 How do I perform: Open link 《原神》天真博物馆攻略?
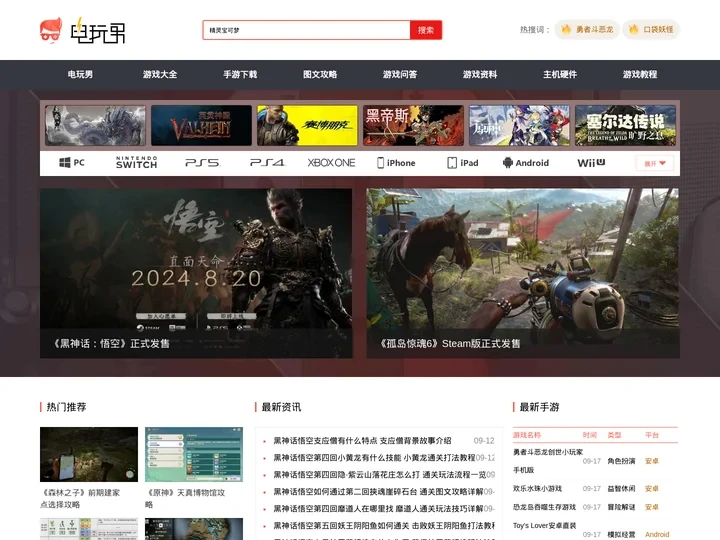185,499
